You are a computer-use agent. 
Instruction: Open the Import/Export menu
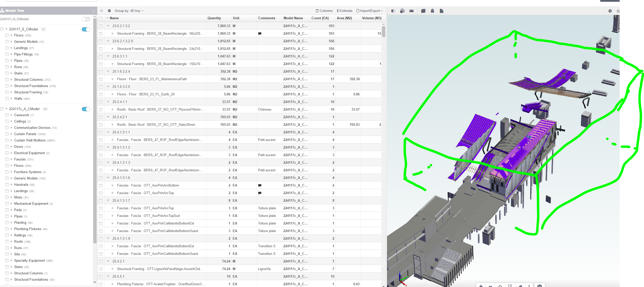tap(370, 11)
